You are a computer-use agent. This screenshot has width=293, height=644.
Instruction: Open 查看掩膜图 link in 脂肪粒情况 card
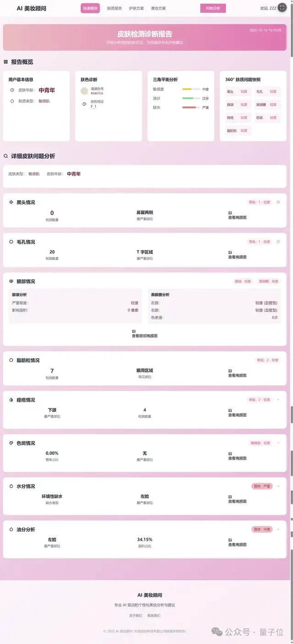click(237, 376)
